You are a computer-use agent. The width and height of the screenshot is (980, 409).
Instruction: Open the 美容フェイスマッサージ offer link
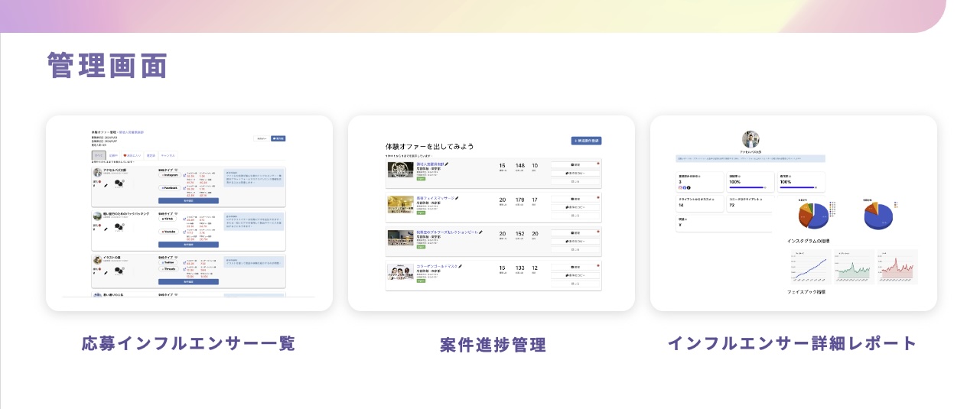(x=435, y=198)
